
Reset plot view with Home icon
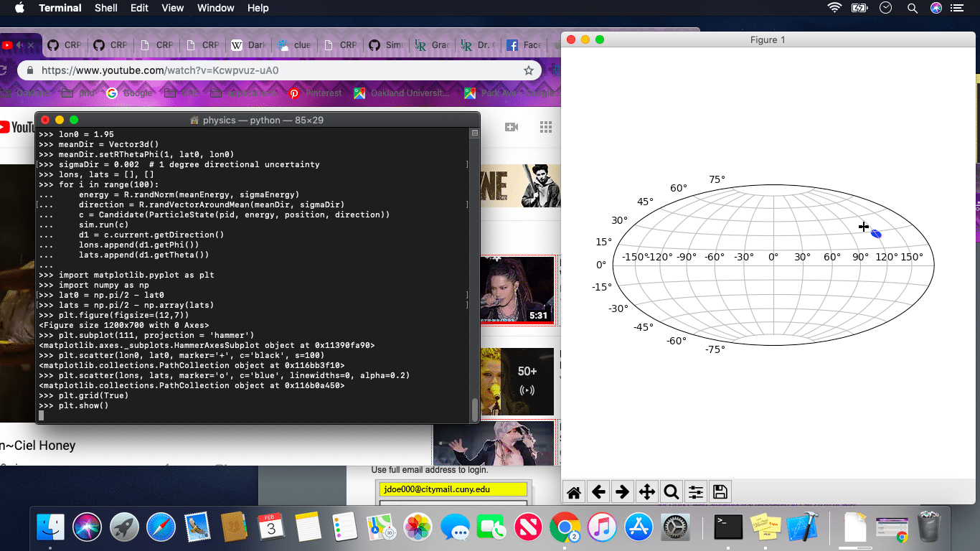(574, 491)
